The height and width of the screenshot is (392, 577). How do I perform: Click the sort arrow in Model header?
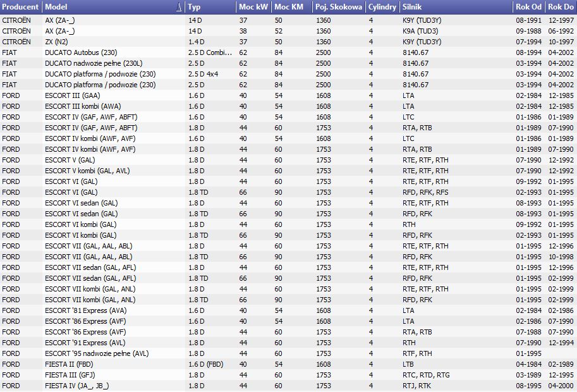[x=179, y=6]
